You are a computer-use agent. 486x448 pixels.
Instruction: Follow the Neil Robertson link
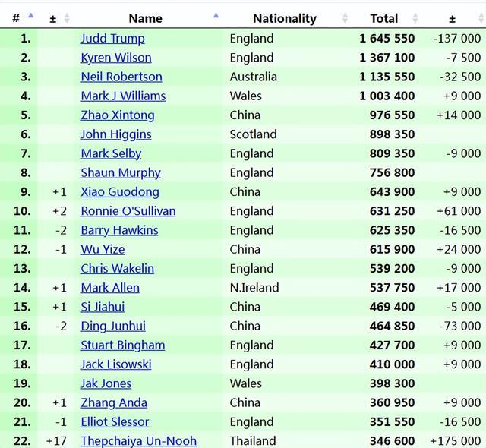pyautogui.click(x=121, y=77)
